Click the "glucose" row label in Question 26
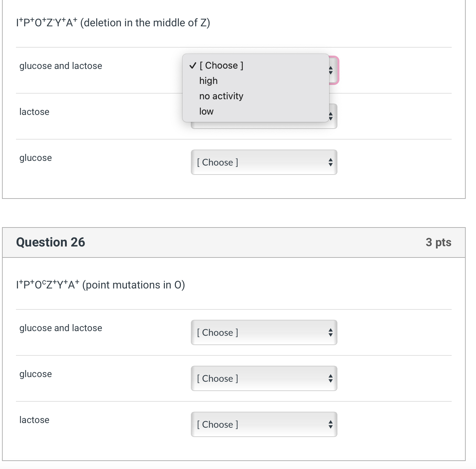 [x=36, y=374]
